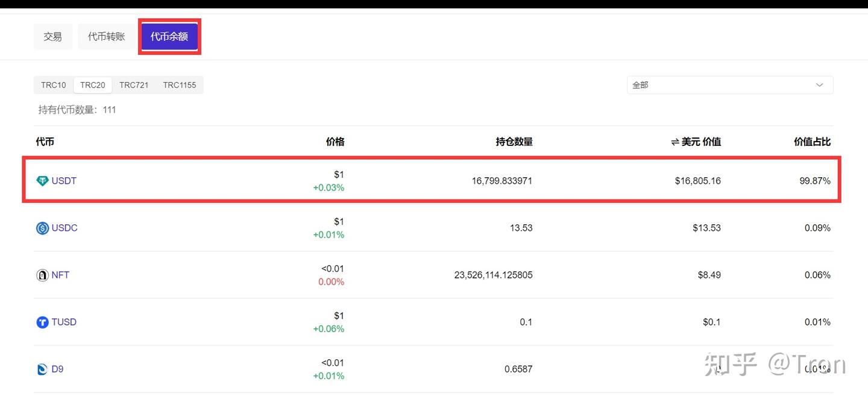Open the USDT token detail link
This screenshot has height=399, width=868.
coord(63,180)
